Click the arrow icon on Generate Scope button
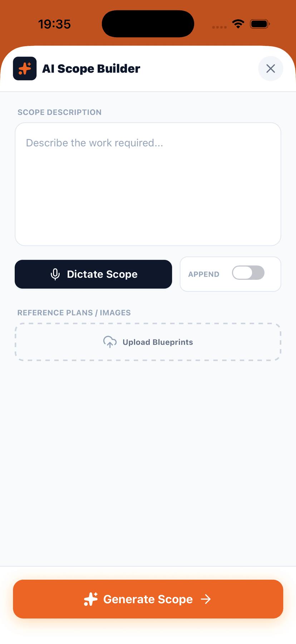Image resolution: width=296 pixels, height=644 pixels. pos(206,599)
